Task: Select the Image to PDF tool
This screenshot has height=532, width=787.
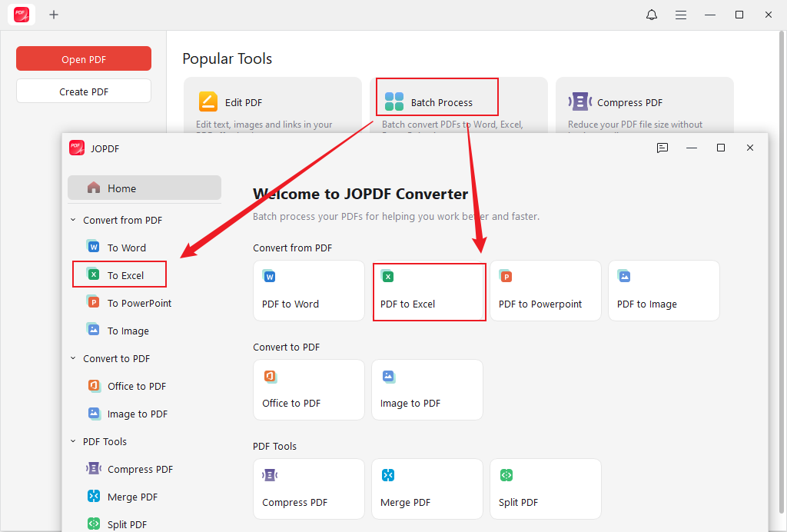Action: (427, 390)
